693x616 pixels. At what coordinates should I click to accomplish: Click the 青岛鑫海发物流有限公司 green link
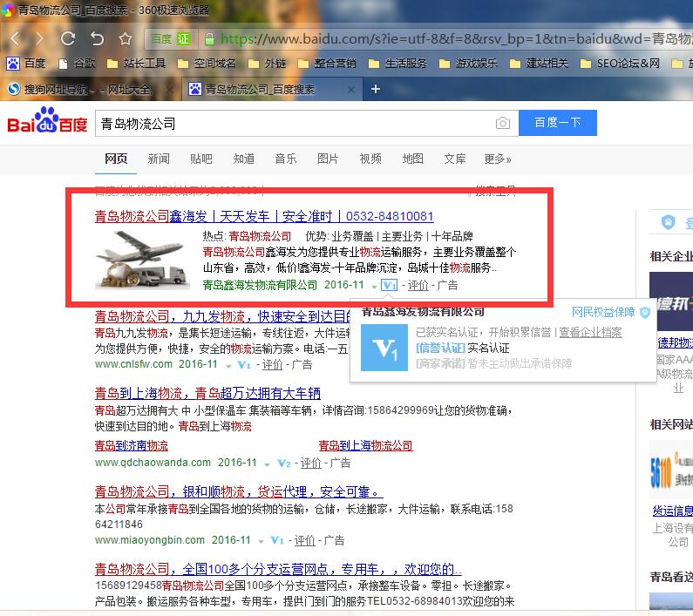tap(260, 285)
